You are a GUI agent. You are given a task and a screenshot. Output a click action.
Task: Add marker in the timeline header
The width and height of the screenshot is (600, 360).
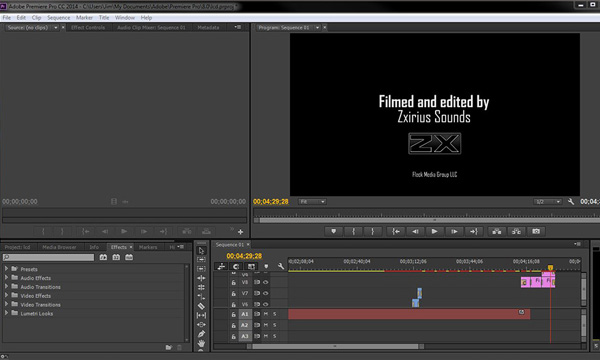click(x=266, y=266)
